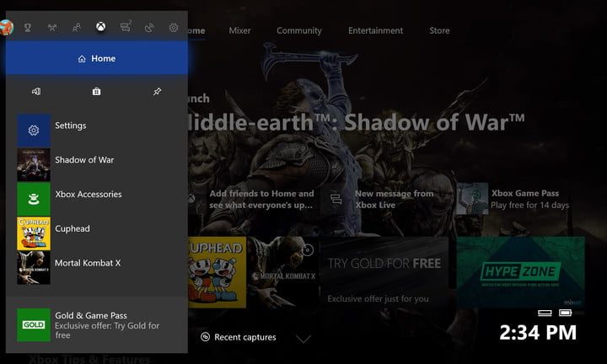
Task: Open the Pins pushpin icon
Action: coord(157,92)
